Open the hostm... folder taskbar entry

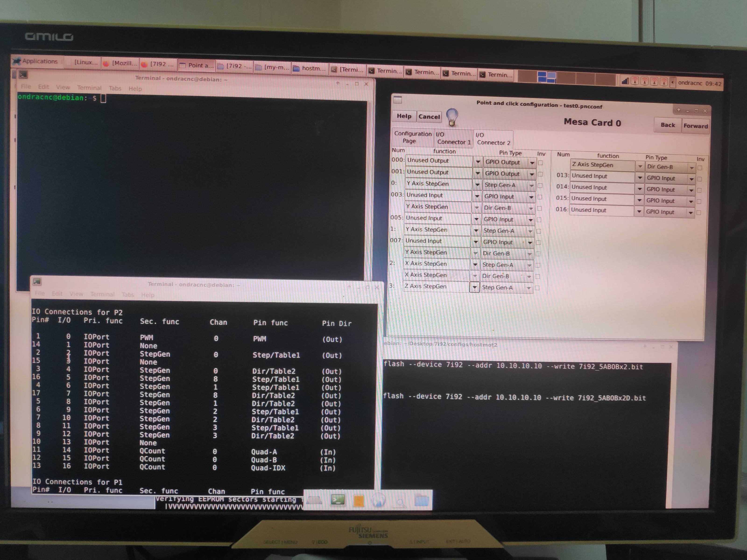[x=310, y=68]
